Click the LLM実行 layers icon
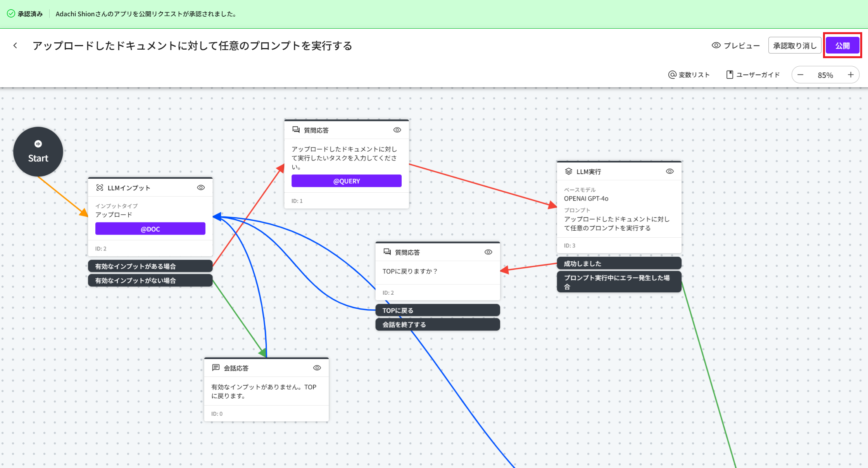The height and width of the screenshot is (468, 868). coord(568,171)
